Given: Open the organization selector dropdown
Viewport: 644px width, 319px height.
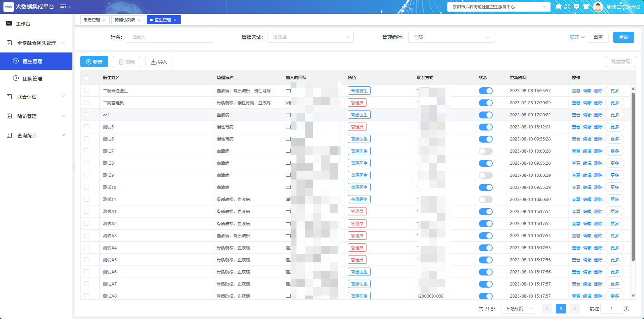Looking at the screenshot, I should tap(499, 7).
